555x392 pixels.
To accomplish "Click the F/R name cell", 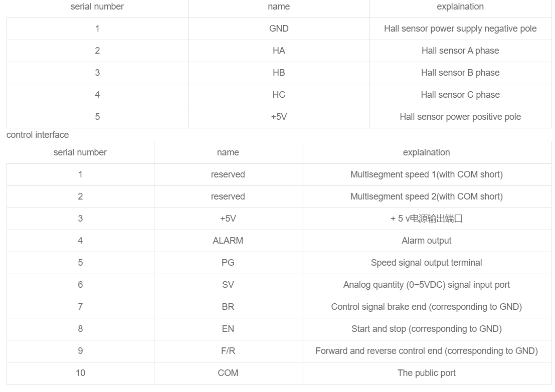I will pyautogui.click(x=228, y=351).
